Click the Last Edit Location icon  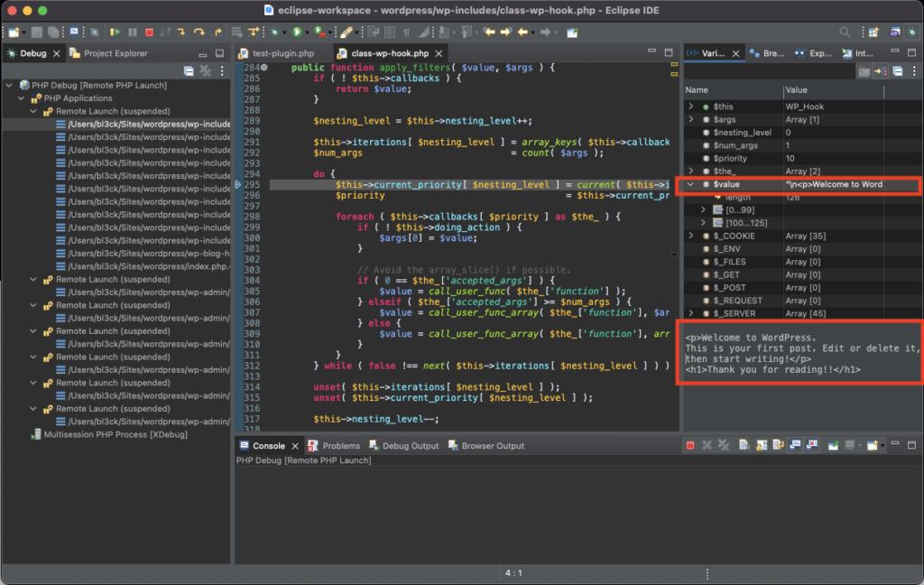(x=489, y=32)
